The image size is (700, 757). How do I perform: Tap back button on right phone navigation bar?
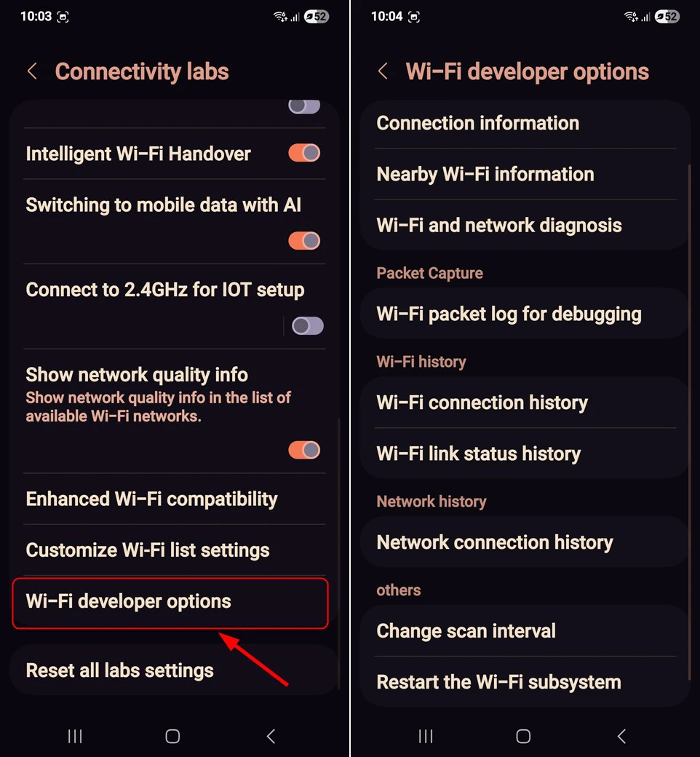click(x=622, y=736)
